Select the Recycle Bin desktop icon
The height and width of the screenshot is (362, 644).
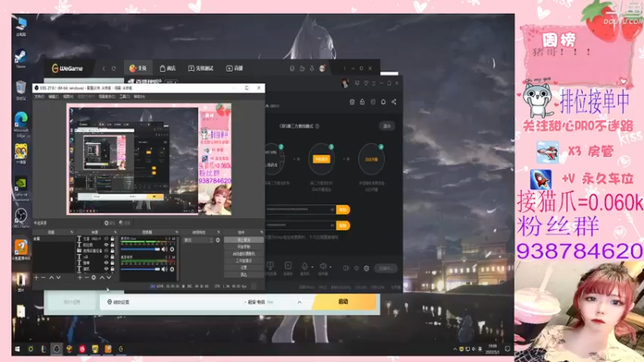(21, 90)
